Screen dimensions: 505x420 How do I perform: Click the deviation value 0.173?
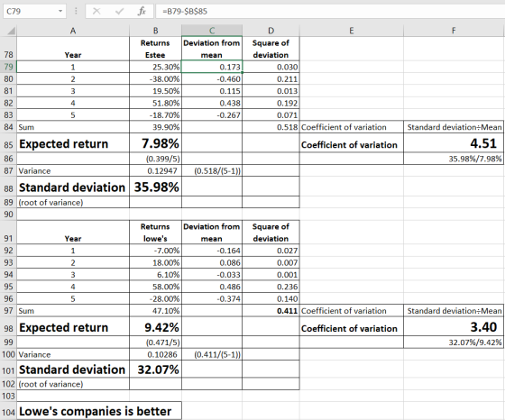pos(212,67)
